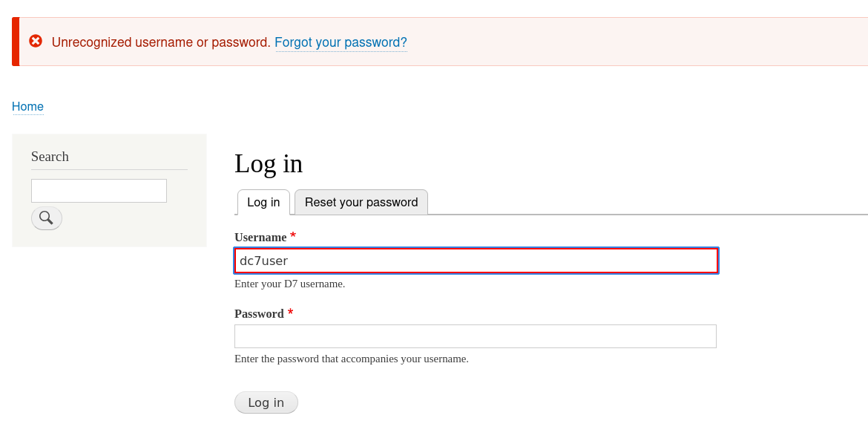Open the Forgot your password link

point(341,42)
